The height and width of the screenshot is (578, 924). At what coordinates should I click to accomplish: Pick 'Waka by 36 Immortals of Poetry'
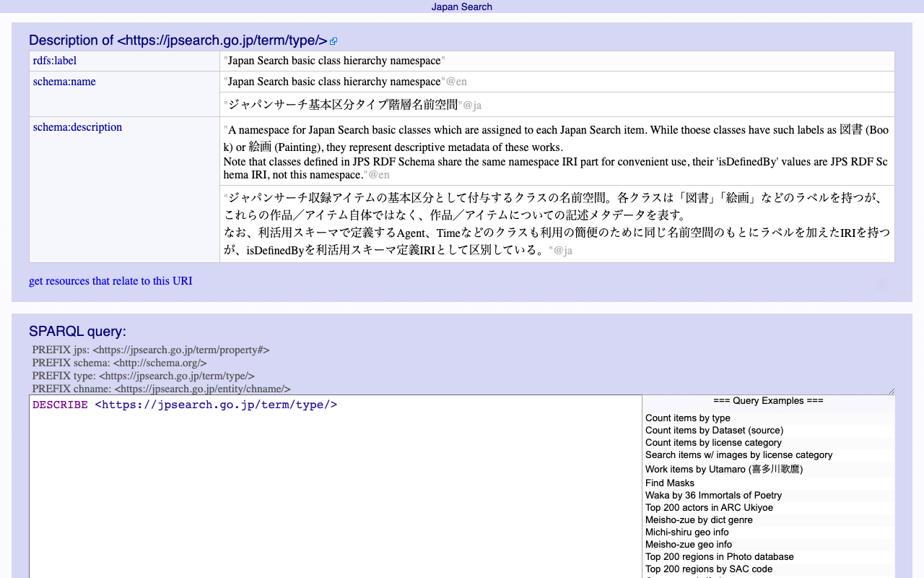(x=713, y=496)
